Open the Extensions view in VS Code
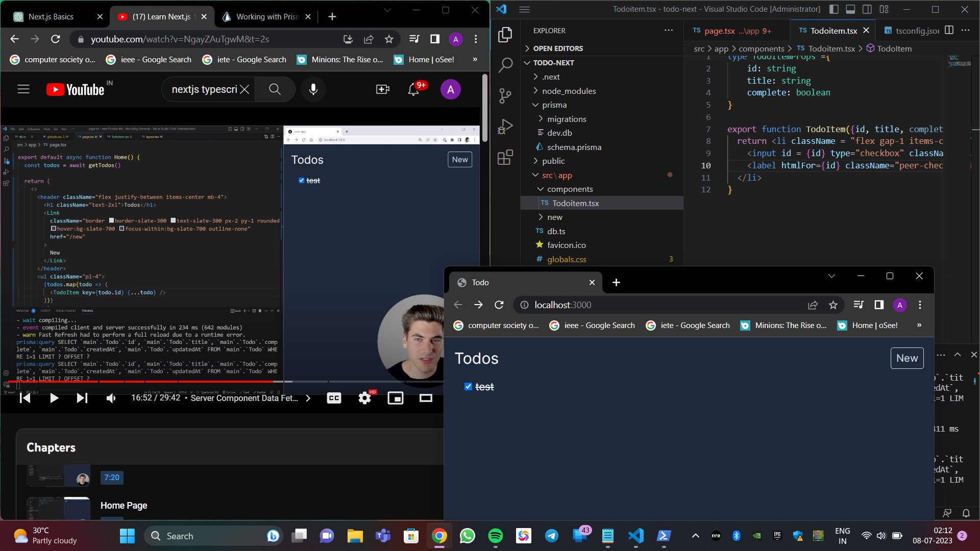 505,158
